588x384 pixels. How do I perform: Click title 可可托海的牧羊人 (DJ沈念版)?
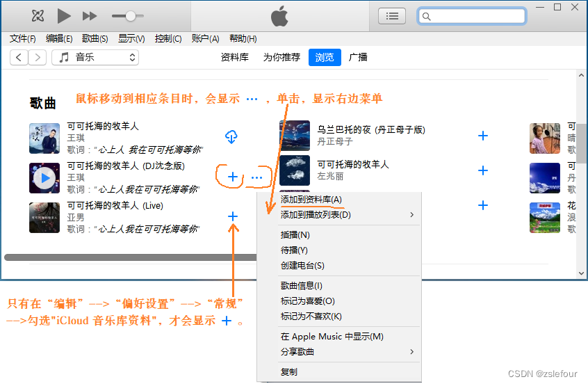pos(126,166)
